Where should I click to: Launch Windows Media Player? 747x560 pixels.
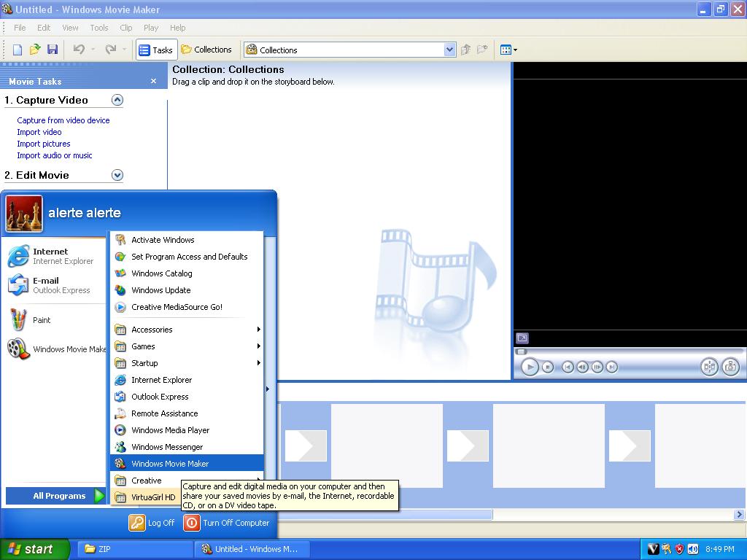[187, 430]
